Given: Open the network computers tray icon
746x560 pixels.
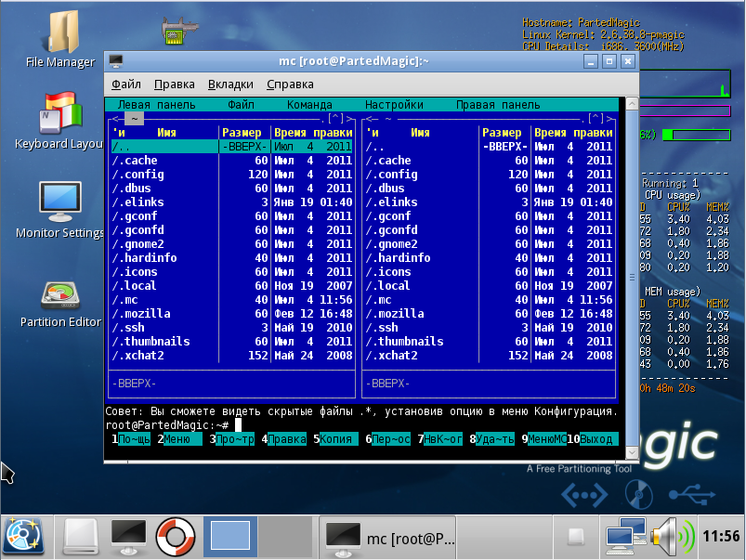Looking at the screenshot, I should click(624, 536).
